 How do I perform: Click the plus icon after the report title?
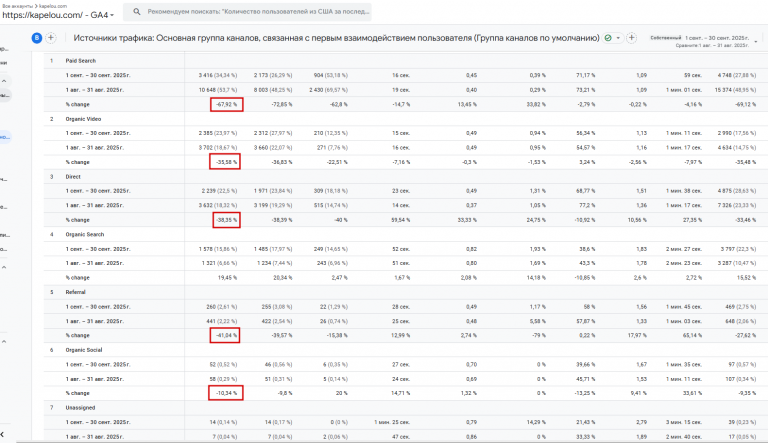[632, 38]
